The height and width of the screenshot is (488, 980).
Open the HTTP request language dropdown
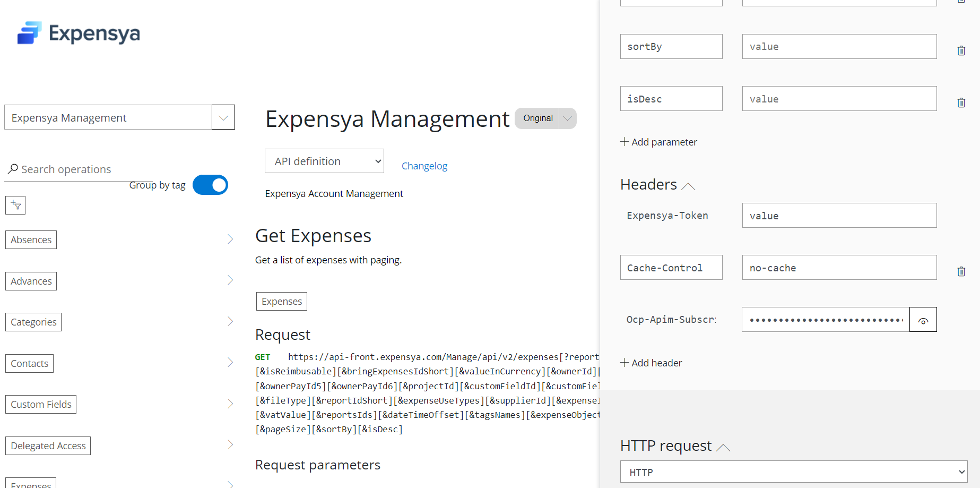point(793,472)
